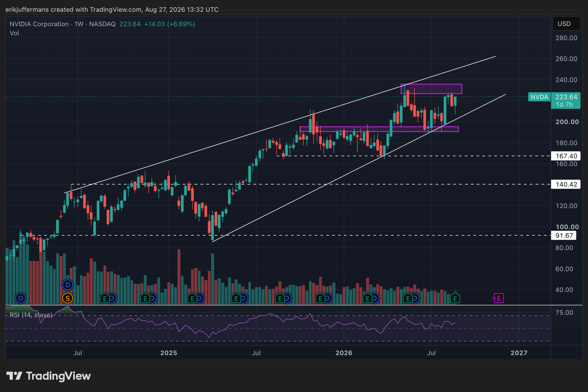
Task: Click the dividend marker behind the November 2025 earnings marker
Action: (328, 298)
